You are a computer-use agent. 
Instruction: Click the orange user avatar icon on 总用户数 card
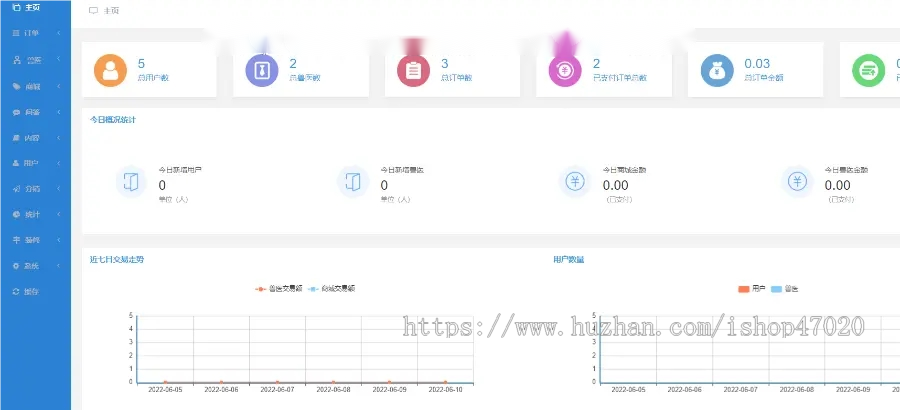tap(110, 71)
